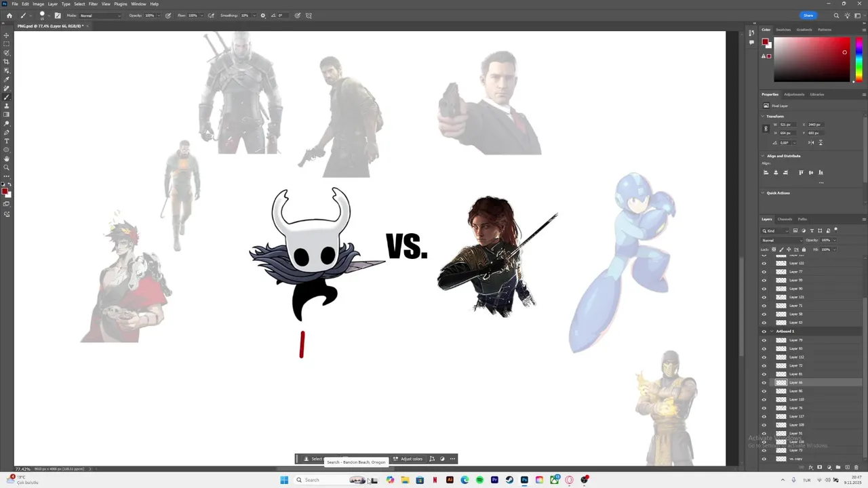
Task: Toggle layer filtering switch in Layers panel
Action: point(835,230)
